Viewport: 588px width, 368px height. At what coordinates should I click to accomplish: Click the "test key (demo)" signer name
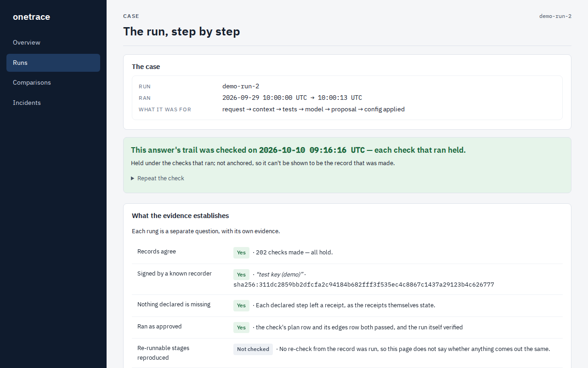pyautogui.click(x=279, y=275)
